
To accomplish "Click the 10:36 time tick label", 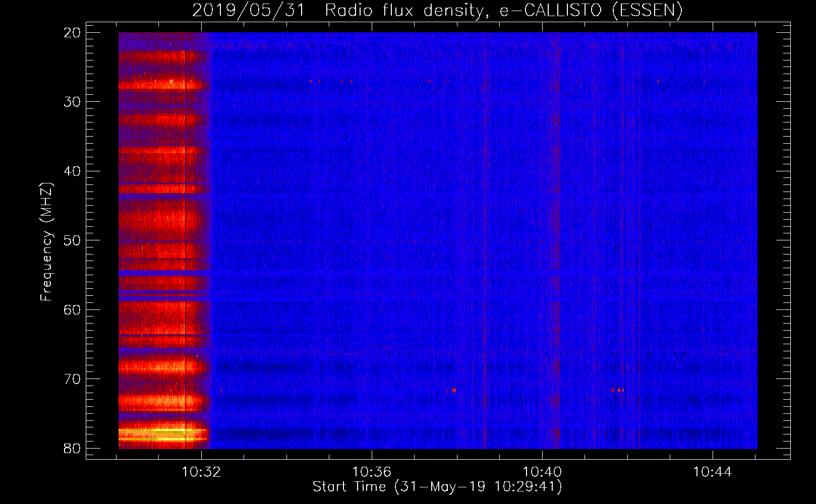I will (372, 472).
